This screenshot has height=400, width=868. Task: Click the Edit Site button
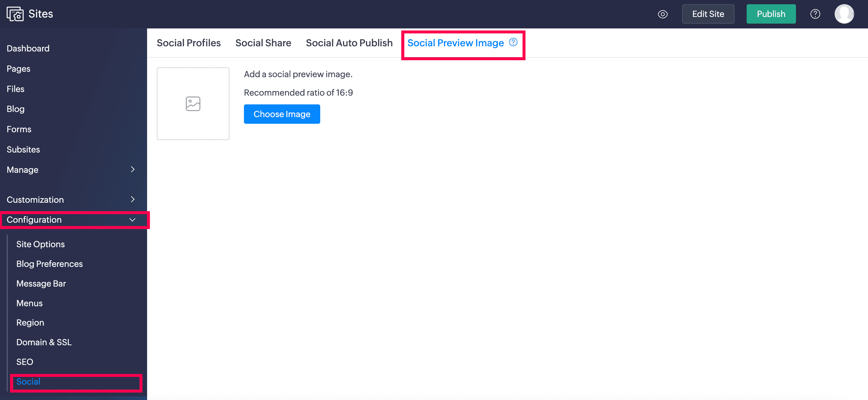pos(708,14)
